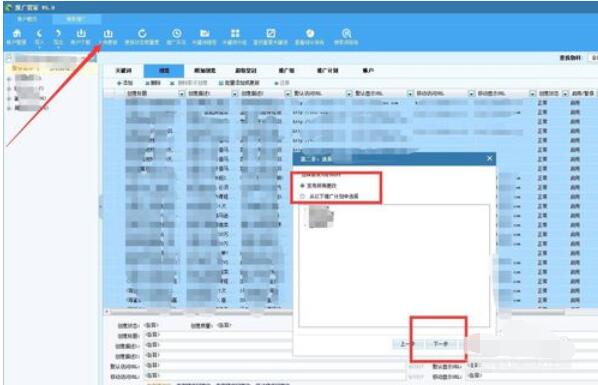Select the four-squares grid toolbar icon
Screen dimensions: 598x385
[235, 34]
